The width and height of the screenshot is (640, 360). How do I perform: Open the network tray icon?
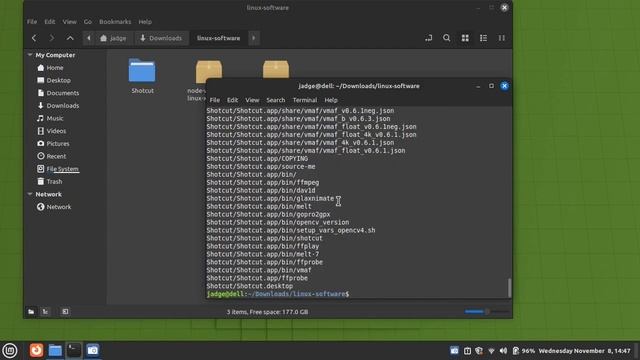pos(491,351)
